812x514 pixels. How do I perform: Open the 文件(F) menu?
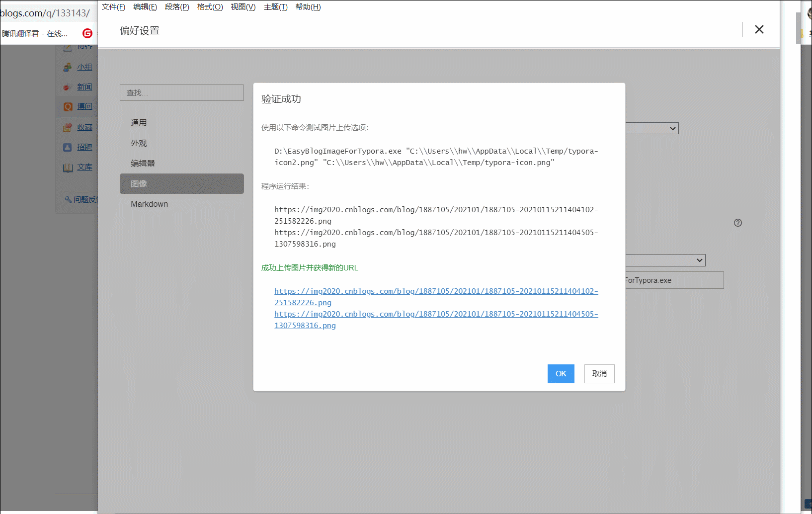(113, 7)
